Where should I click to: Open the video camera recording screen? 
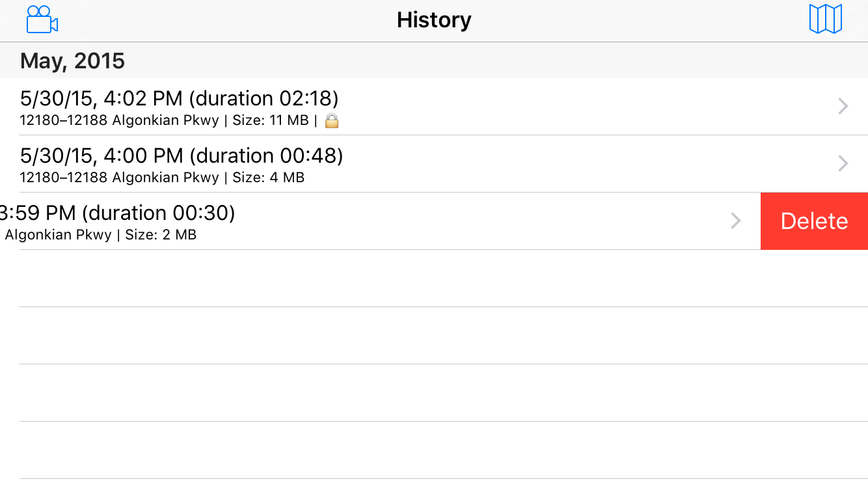42,20
